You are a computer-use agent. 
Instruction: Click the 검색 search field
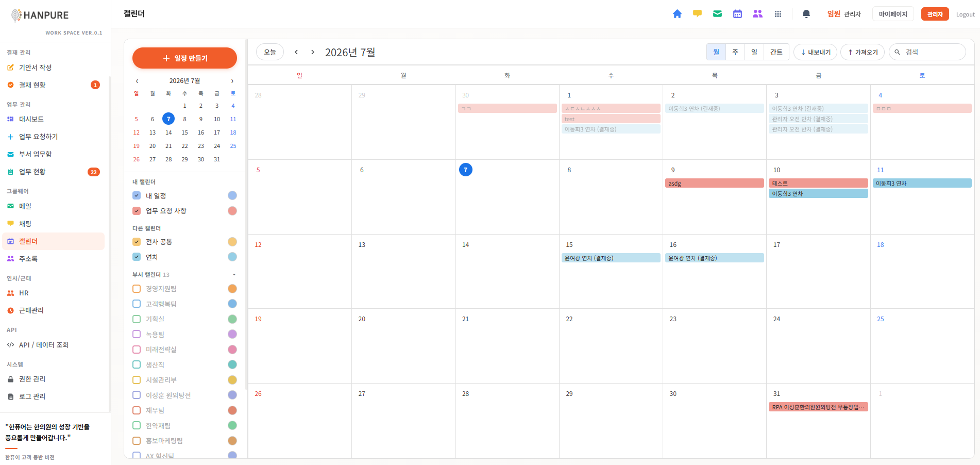(x=927, y=52)
